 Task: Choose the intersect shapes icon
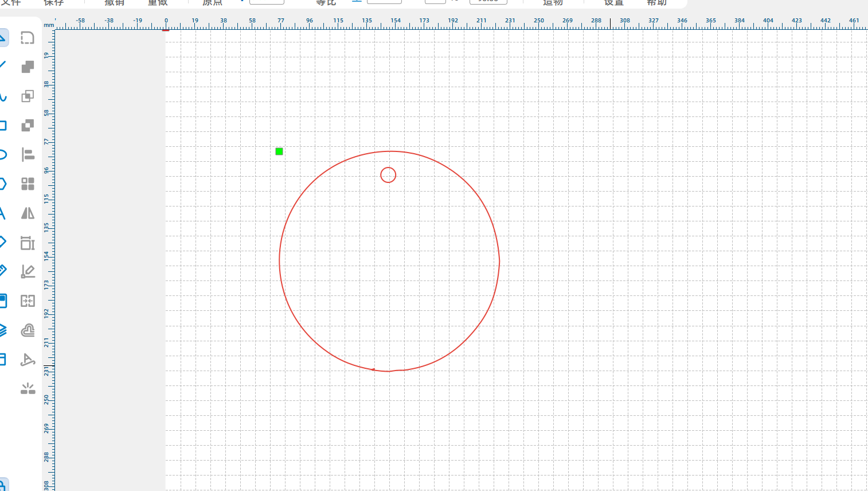(x=28, y=125)
